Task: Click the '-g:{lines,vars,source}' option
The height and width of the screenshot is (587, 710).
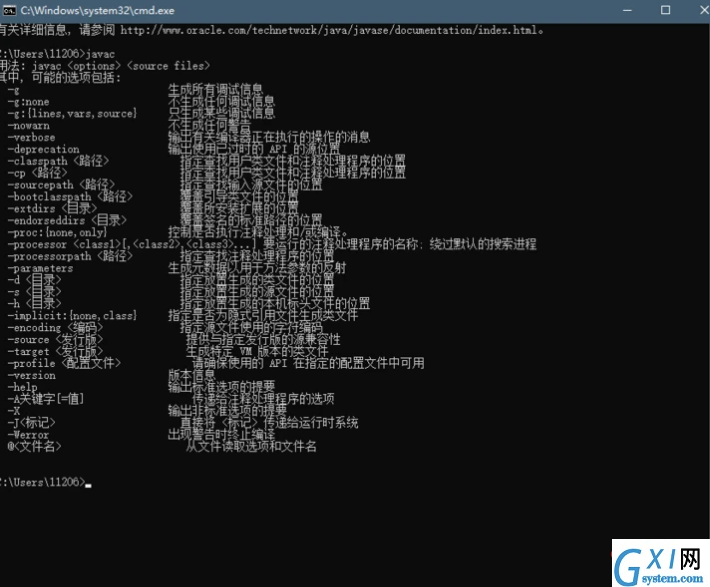Action: [x=72, y=114]
